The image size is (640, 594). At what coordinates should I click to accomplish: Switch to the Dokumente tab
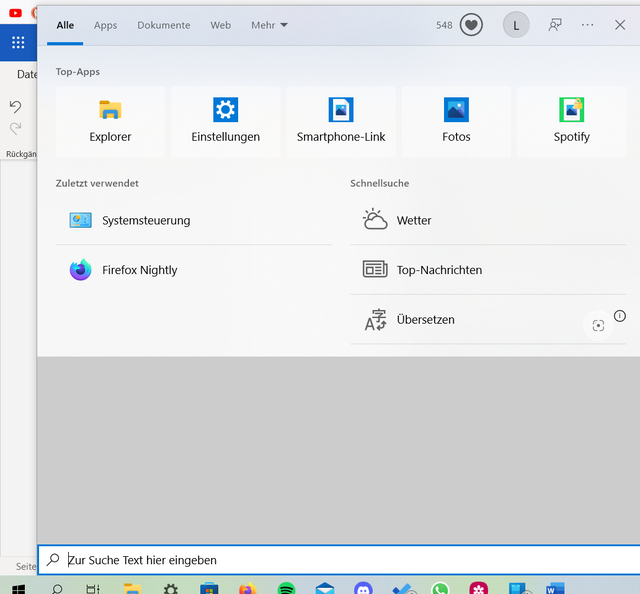(x=164, y=25)
